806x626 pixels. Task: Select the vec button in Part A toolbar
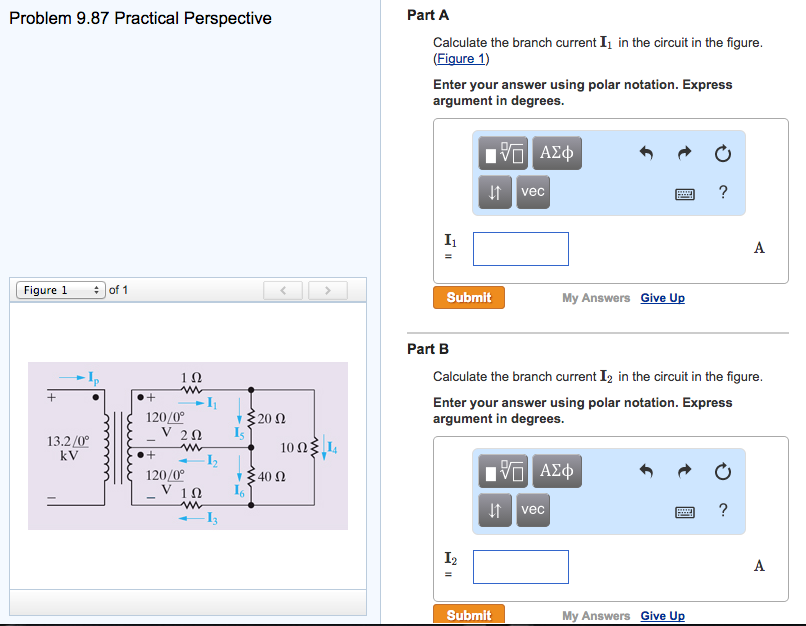(x=532, y=192)
